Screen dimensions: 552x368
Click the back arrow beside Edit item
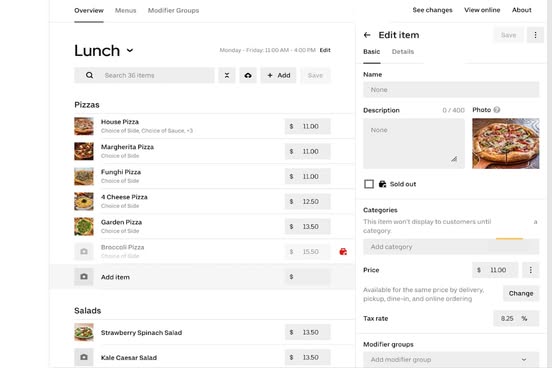[367, 35]
